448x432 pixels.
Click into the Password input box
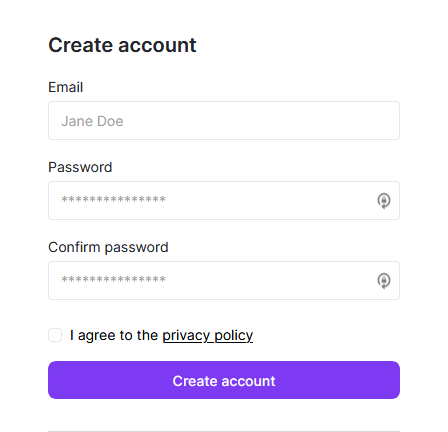(224, 201)
